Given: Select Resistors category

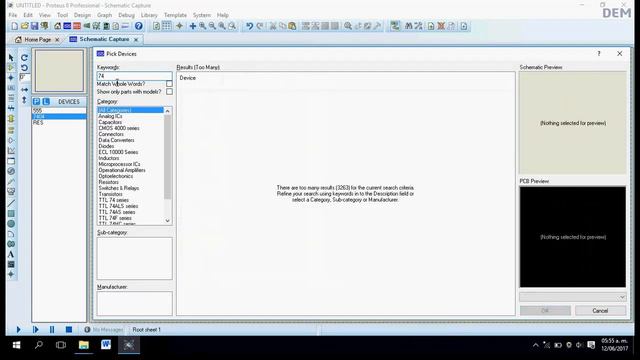Looking at the screenshot, I should pyautogui.click(x=109, y=182).
